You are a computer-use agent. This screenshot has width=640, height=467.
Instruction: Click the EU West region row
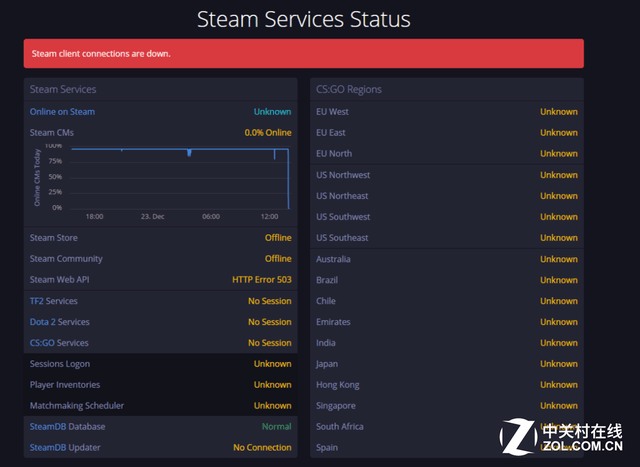click(447, 111)
